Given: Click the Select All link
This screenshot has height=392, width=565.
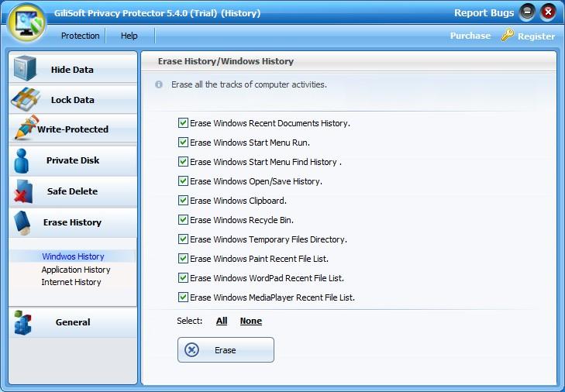Looking at the screenshot, I should (222, 321).
